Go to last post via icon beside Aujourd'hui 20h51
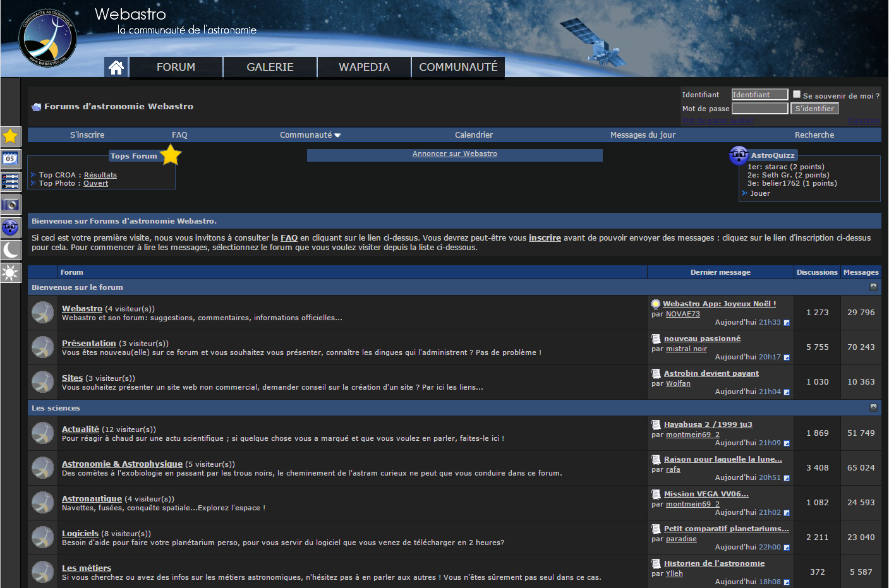The height and width of the screenshot is (588, 889). coord(787,478)
